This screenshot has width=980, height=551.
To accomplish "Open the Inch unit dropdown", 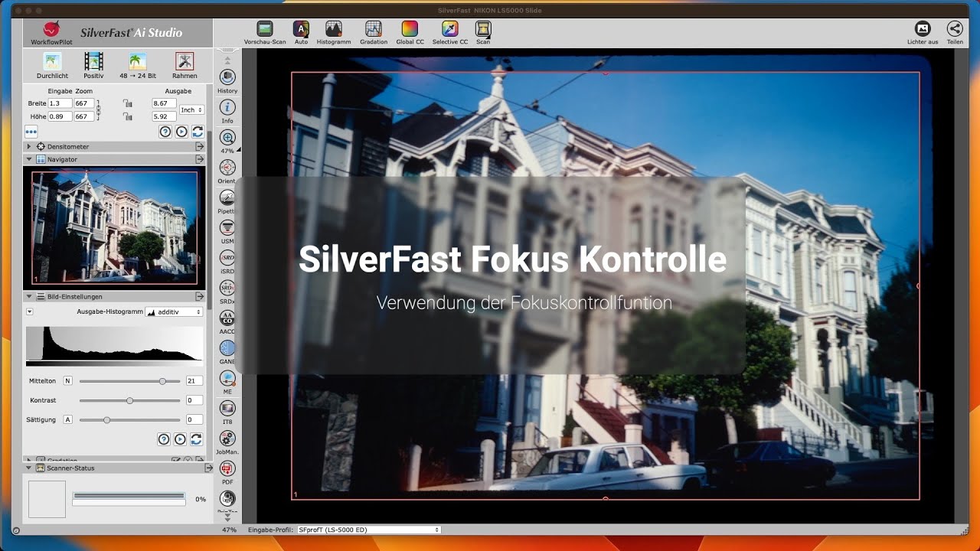I will [x=191, y=110].
